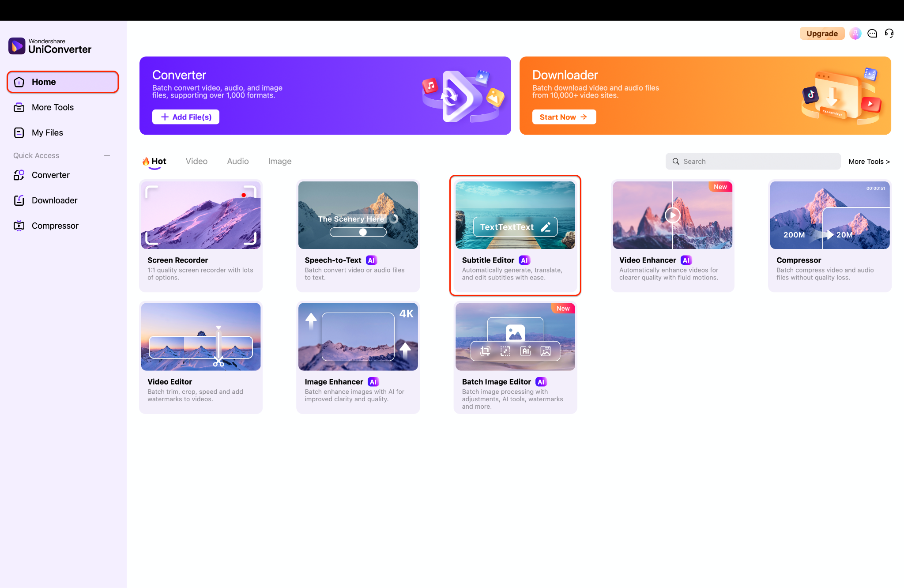This screenshot has height=588, width=904.
Task: Switch to the Video tab
Action: [x=196, y=161]
